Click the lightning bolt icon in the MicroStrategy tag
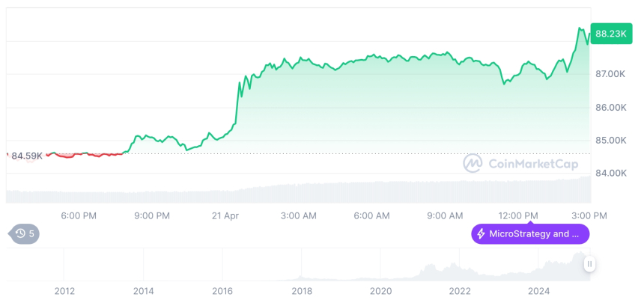644x300 pixels. 481,234
